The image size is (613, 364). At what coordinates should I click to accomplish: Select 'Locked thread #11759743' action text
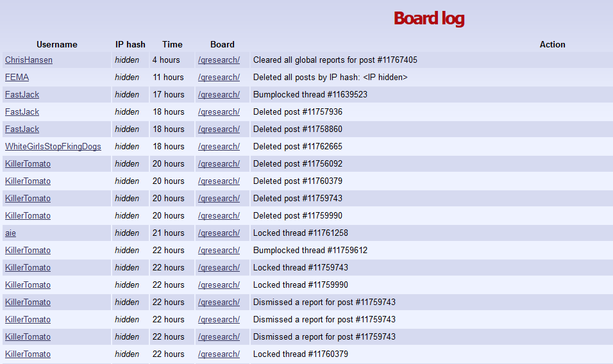pos(301,267)
